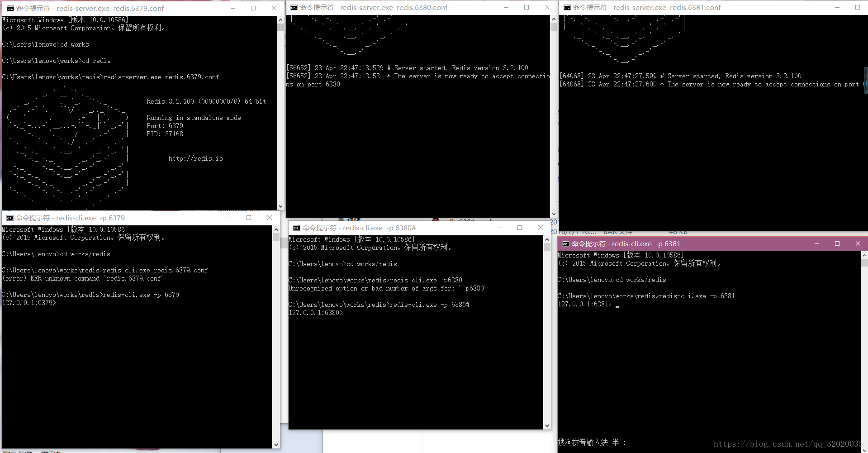The height and width of the screenshot is (453, 868).
Task: Click '[56652] Server started' log line
Action: pos(407,68)
